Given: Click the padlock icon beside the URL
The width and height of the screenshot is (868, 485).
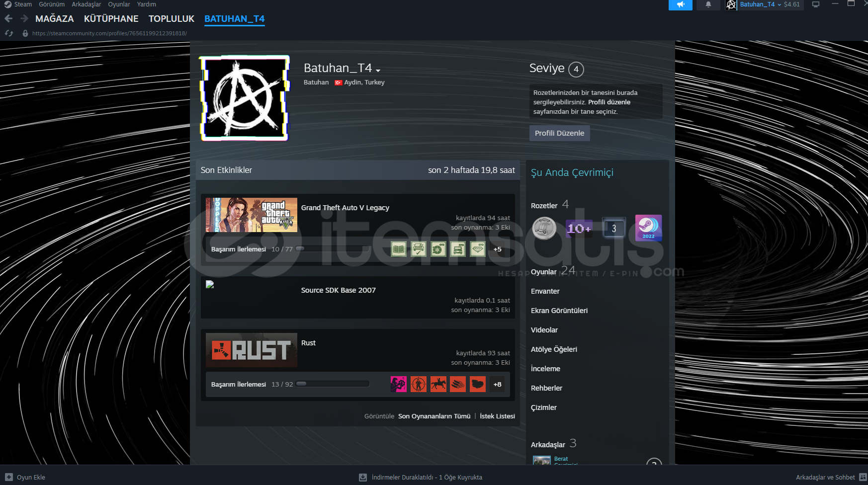Looking at the screenshot, I should [25, 33].
